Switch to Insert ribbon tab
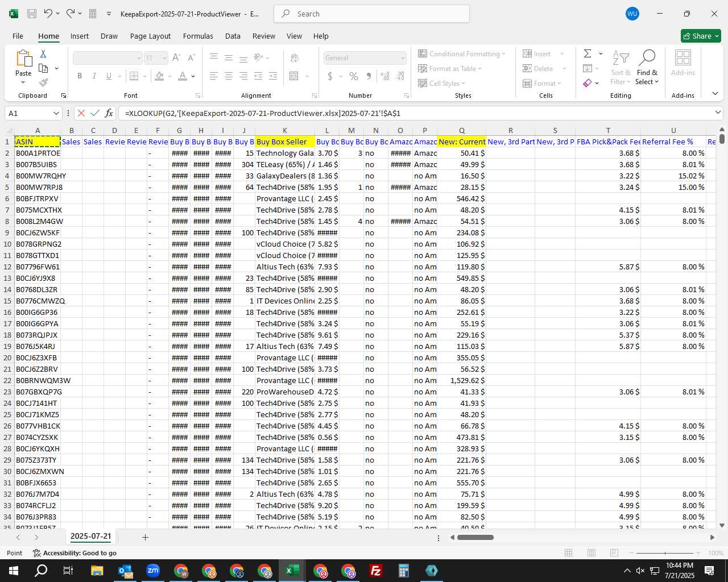728x582 pixels. pos(80,36)
